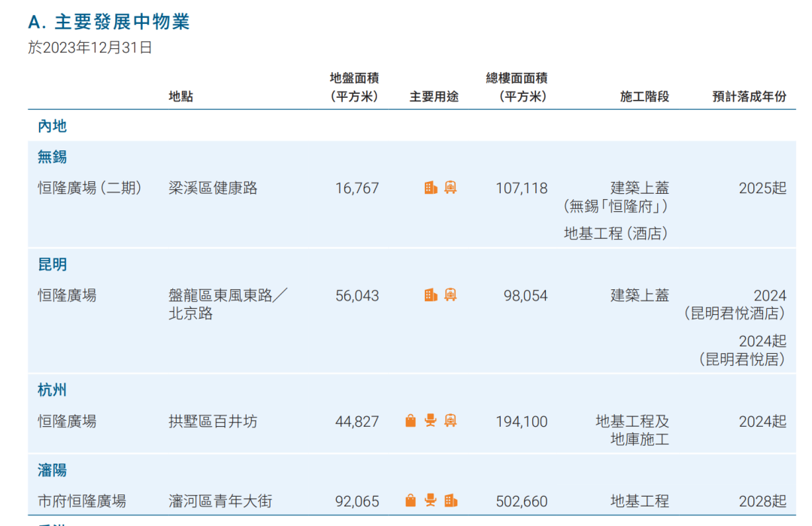812x526 pixels.
Task: Click the 施工階段 column header
Action: tap(644, 97)
